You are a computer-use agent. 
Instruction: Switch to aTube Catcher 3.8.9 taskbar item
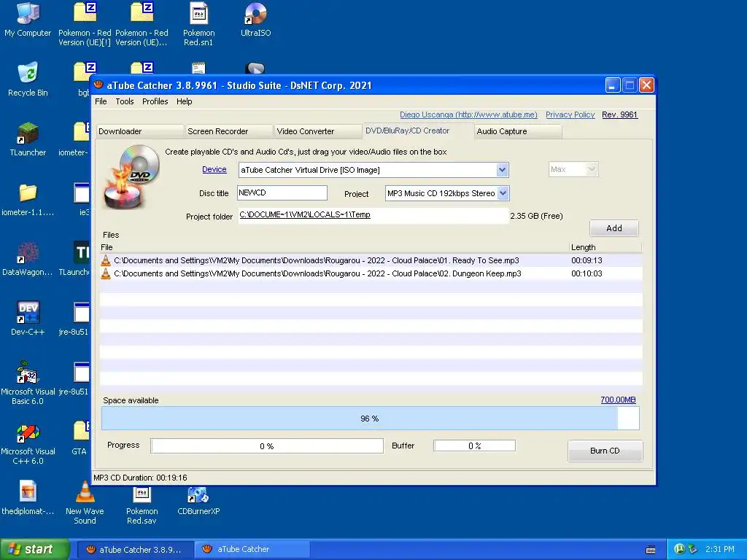tap(135, 550)
